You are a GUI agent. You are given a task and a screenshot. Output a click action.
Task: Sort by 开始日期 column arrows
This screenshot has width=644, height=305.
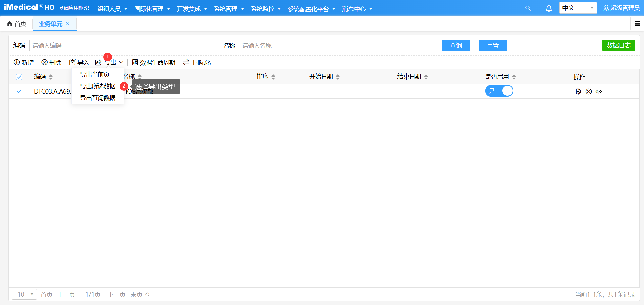338,77
